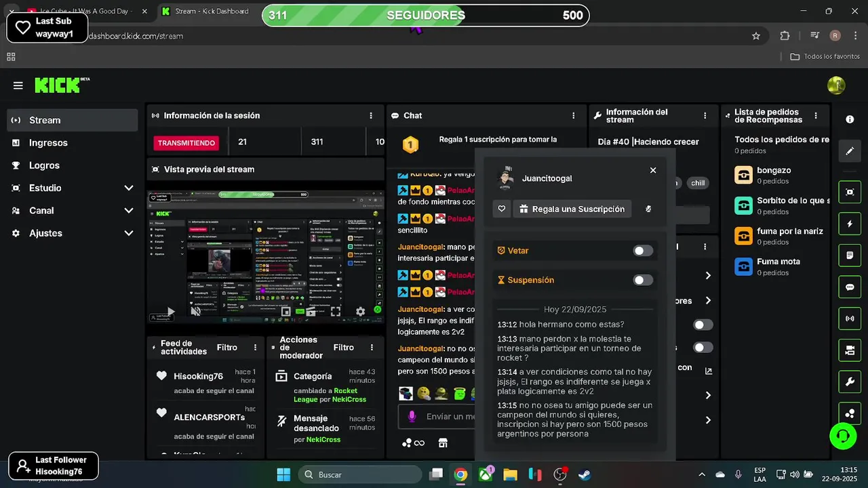Open the Windows Start menu
868x488 pixels.
point(283,474)
